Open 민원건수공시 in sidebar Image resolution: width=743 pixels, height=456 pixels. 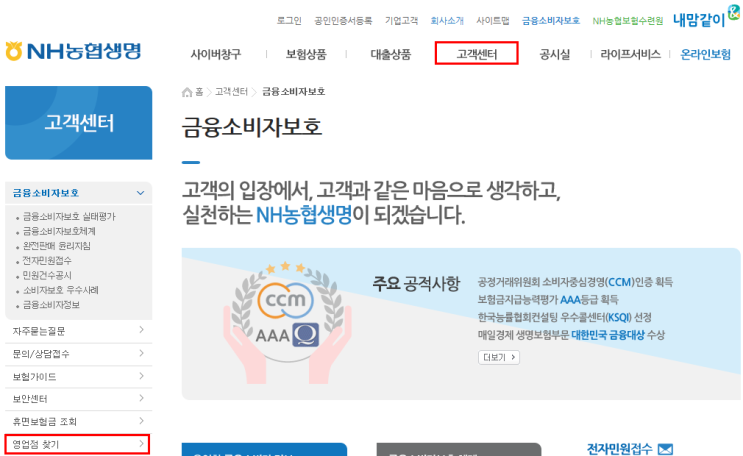(47, 275)
